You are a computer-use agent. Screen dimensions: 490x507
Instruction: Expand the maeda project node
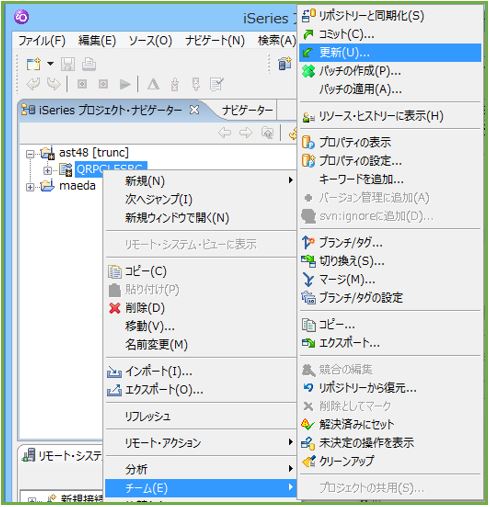click(x=30, y=187)
